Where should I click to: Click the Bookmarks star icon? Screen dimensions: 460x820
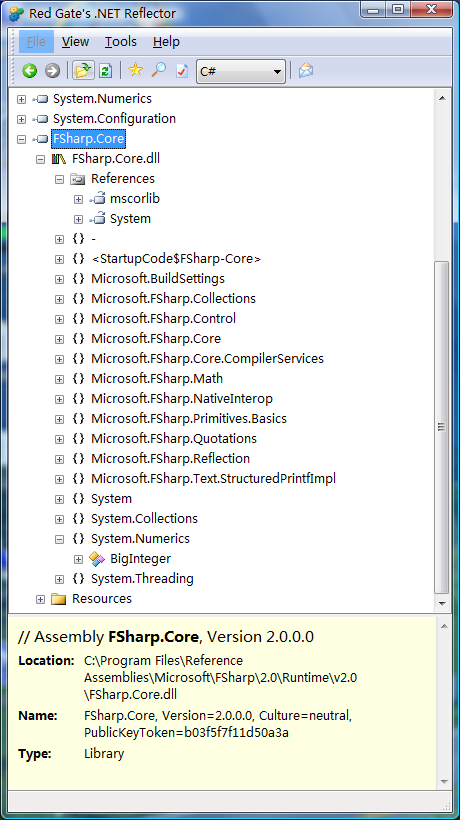(135, 70)
